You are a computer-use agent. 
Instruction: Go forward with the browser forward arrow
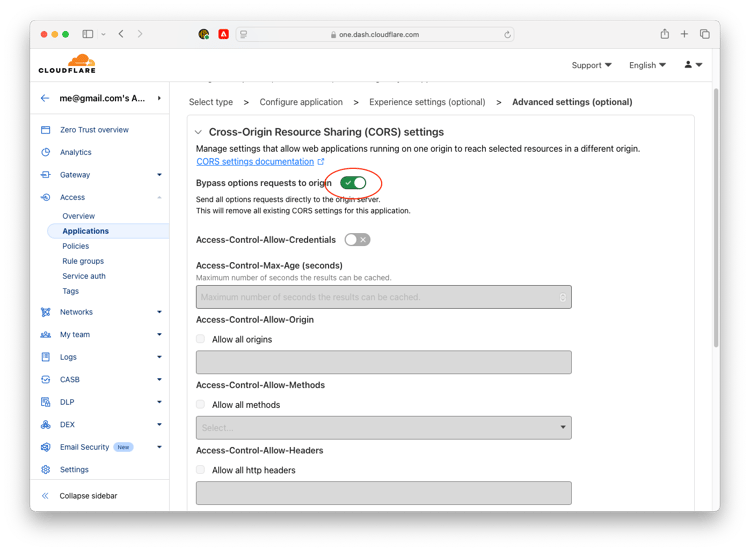click(x=140, y=34)
